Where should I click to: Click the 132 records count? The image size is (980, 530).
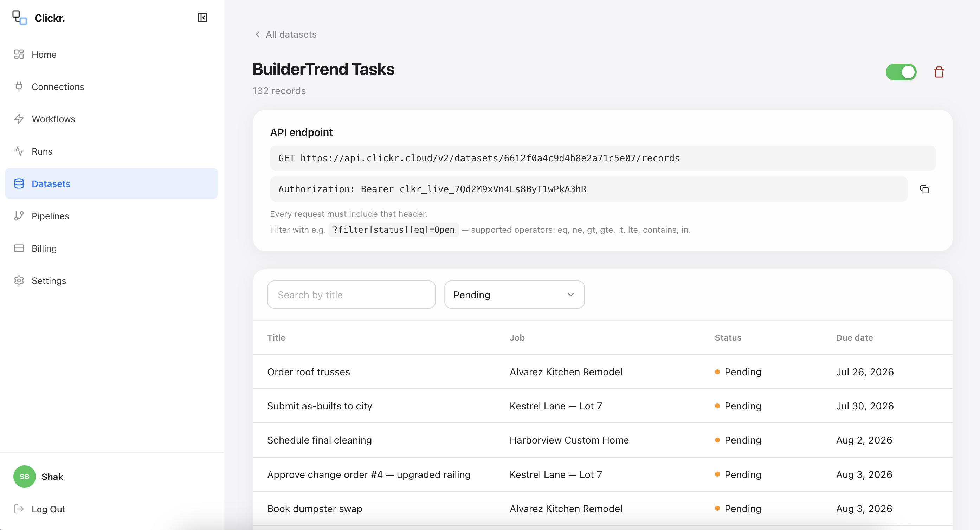279,91
